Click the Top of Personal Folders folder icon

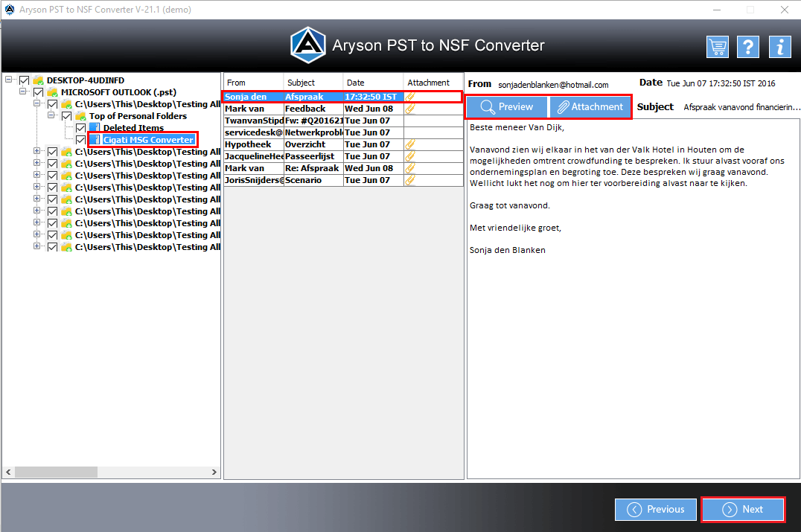tap(80, 116)
